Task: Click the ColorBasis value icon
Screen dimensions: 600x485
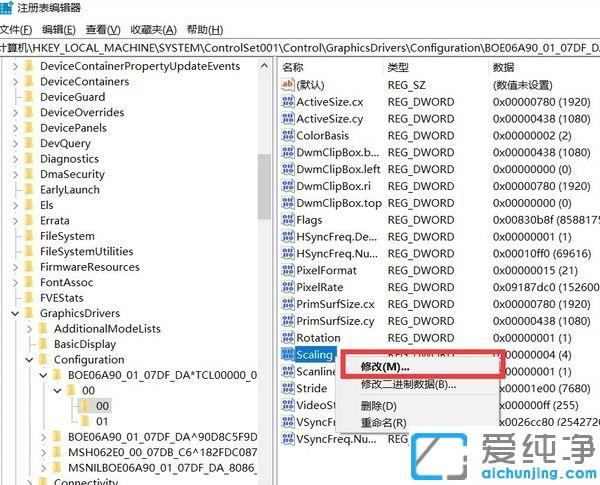Action: coord(287,136)
